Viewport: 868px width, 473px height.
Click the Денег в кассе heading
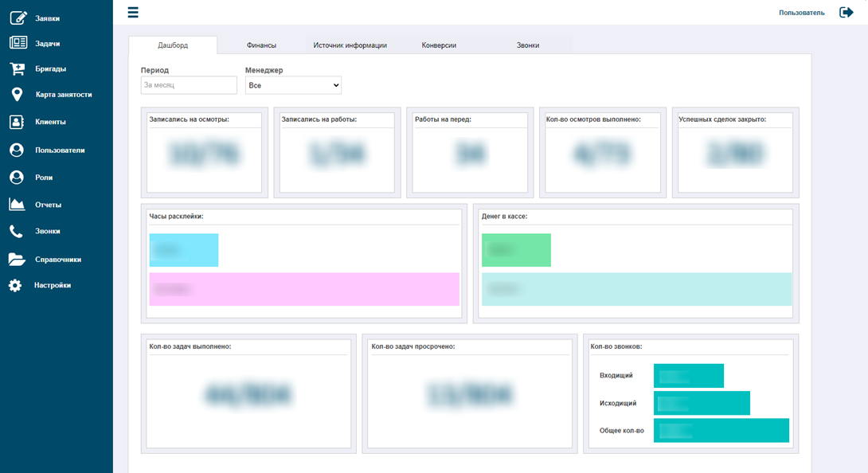[x=504, y=216]
